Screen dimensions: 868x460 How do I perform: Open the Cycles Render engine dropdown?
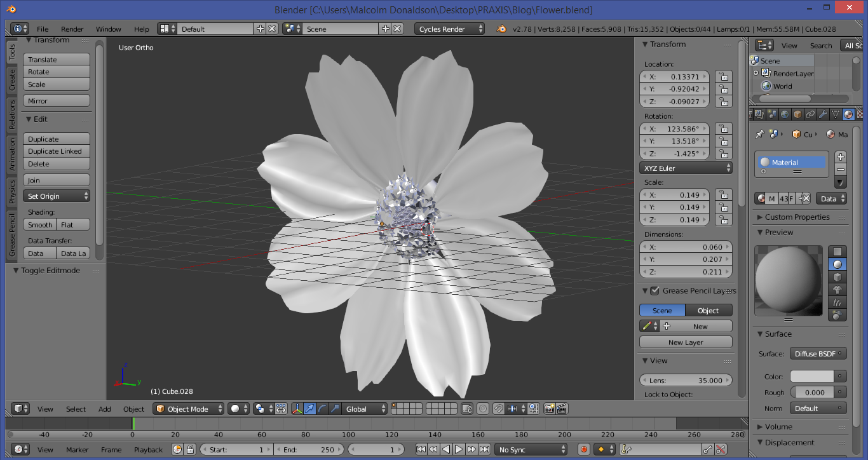449,29
